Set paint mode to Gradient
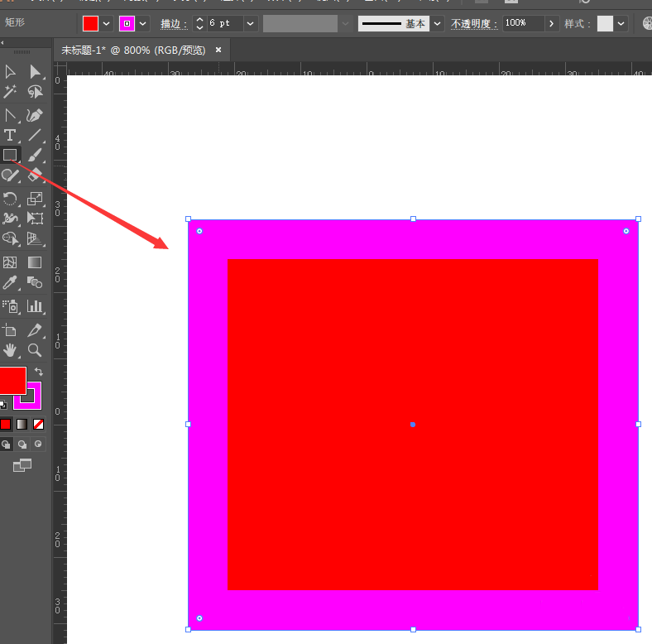Viewport: 652px width, 644px height. pos(22,424)
